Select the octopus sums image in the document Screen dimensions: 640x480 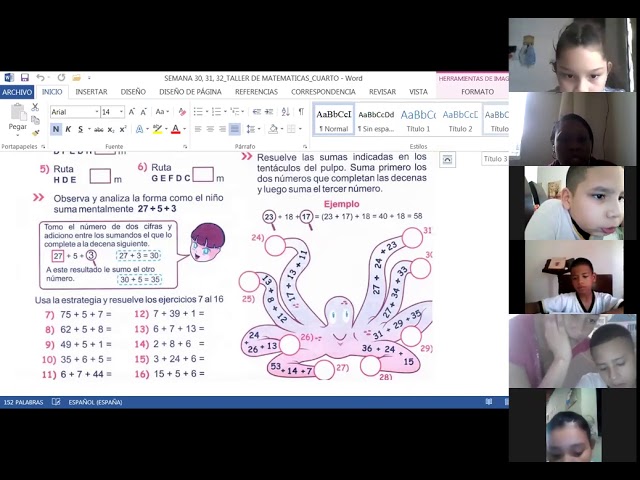[336, 304]
